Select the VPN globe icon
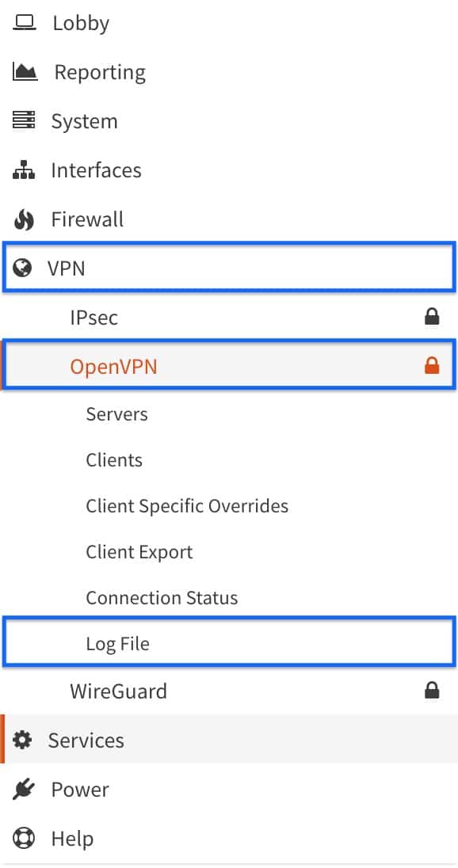The width and height of the screenshot is (458, 868). click(x=23, y=268)
